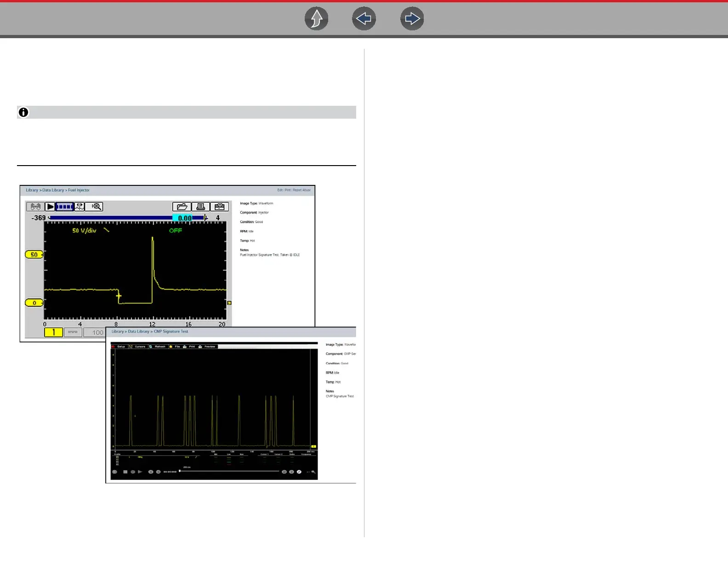Click the 00:00:000 time readout
This screenshot has width=728, height=563.
[170, 471]
